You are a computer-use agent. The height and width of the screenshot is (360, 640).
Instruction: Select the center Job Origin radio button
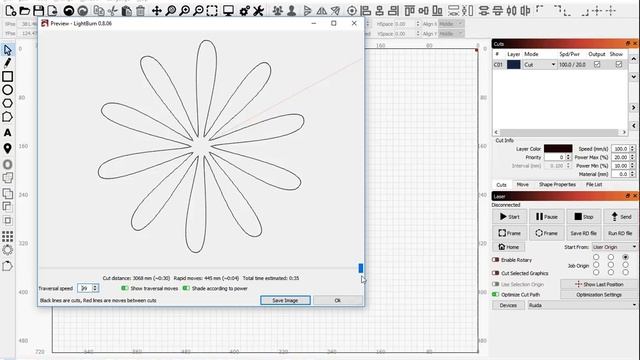tap(611, 265)
